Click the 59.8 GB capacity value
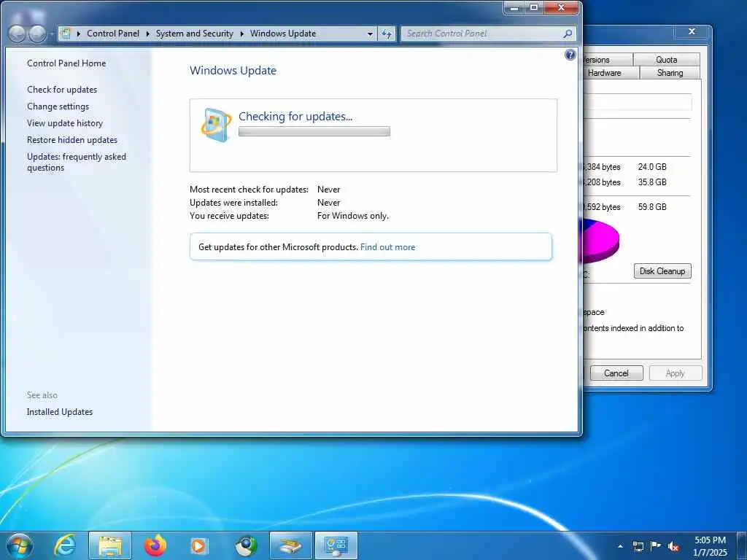The image size is (747, 560). point(652,207)
